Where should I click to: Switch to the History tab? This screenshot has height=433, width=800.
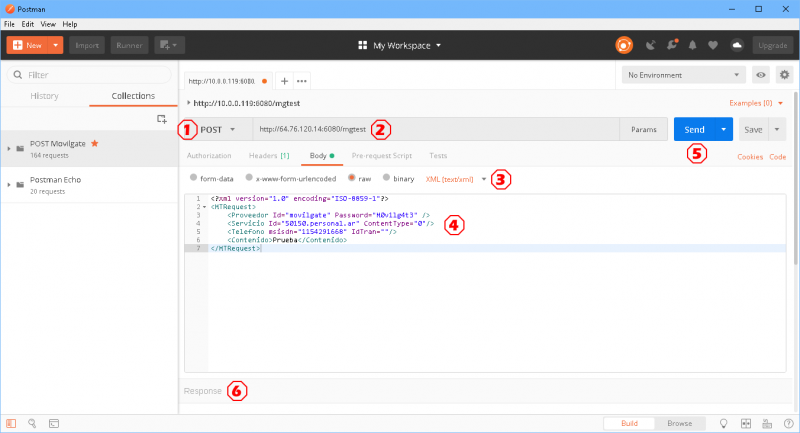click(x=44, y=96)
